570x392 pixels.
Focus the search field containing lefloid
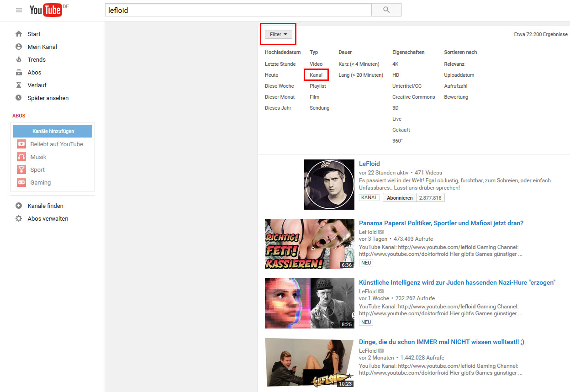[237, 10]
